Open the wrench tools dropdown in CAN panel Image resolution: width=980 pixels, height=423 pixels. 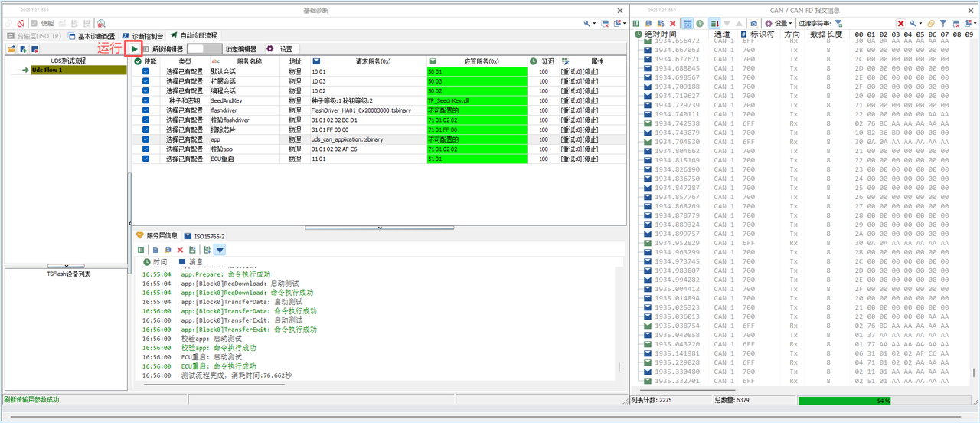916,24
